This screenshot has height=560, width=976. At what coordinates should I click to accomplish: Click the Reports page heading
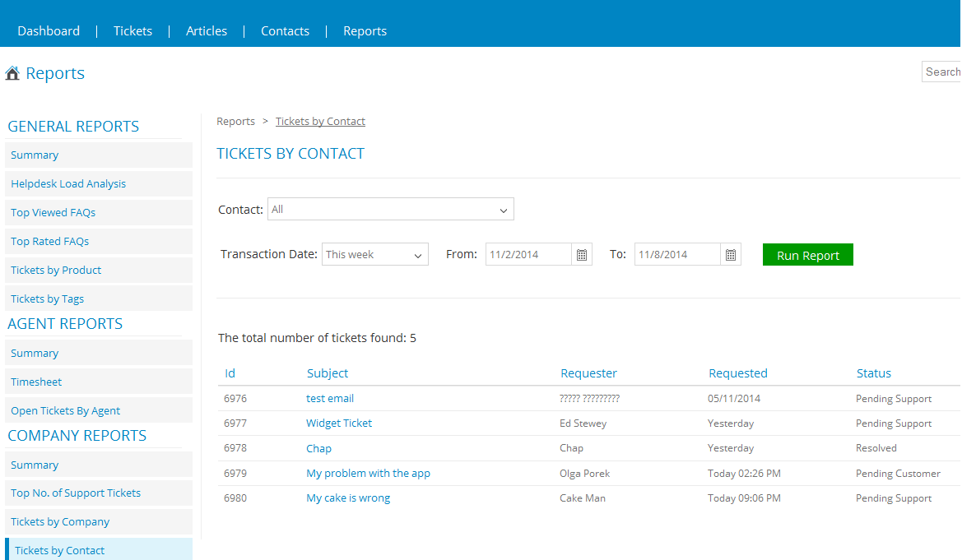[55, 73]
